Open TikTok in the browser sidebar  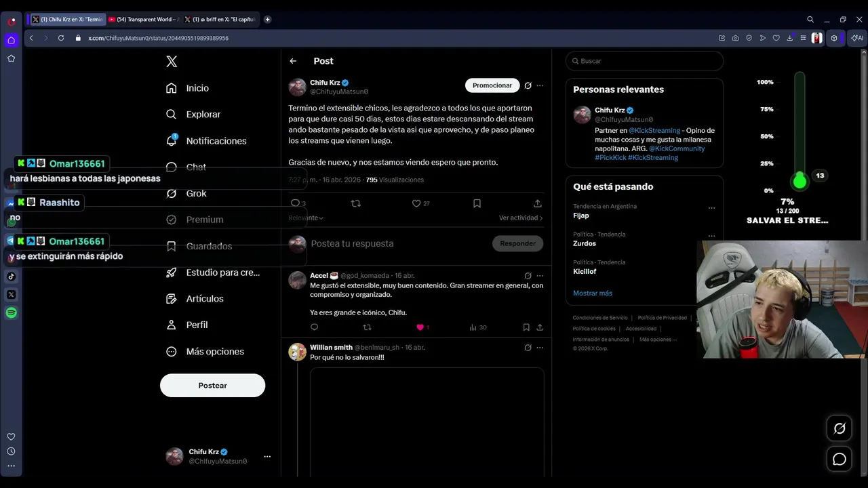click(x=11, y=276)
